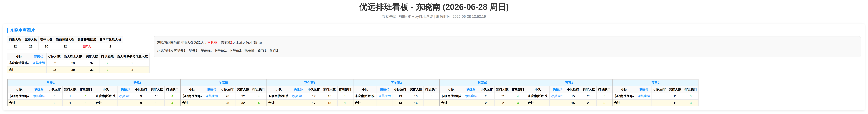This screenshot has width=868, height=114.
Task: Click the @莫康绍 link in 早餐1 table
Action: pos(39,96)
